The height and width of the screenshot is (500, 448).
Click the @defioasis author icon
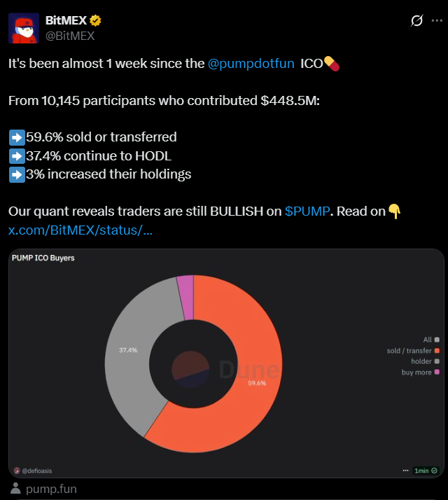point(17,471)
